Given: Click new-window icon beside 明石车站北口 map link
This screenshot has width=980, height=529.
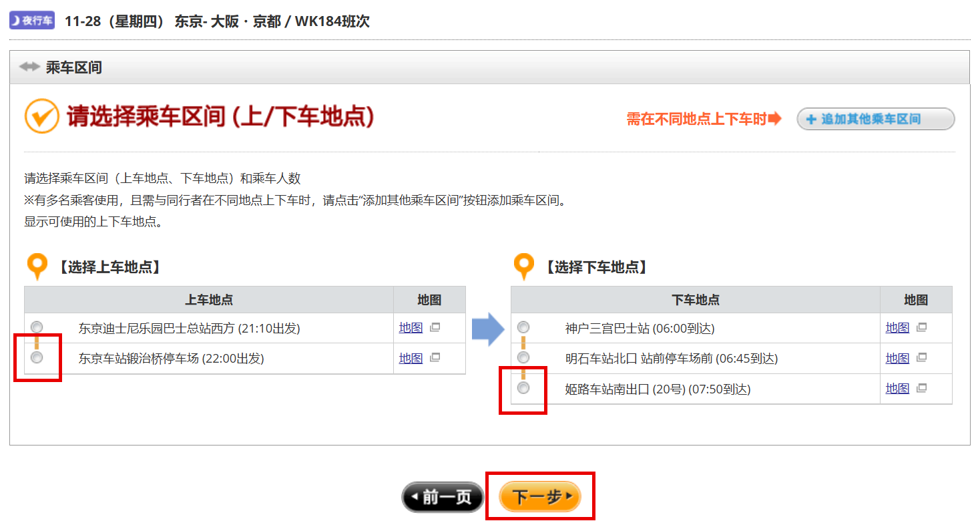Looking at the screenshot, I should pyautogui.click(x=921, y=357).
